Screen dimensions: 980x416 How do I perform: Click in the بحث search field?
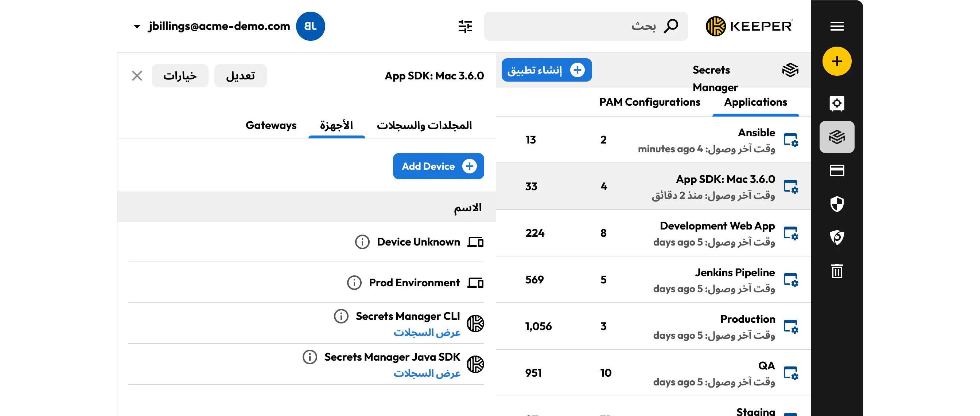point(586,26)
